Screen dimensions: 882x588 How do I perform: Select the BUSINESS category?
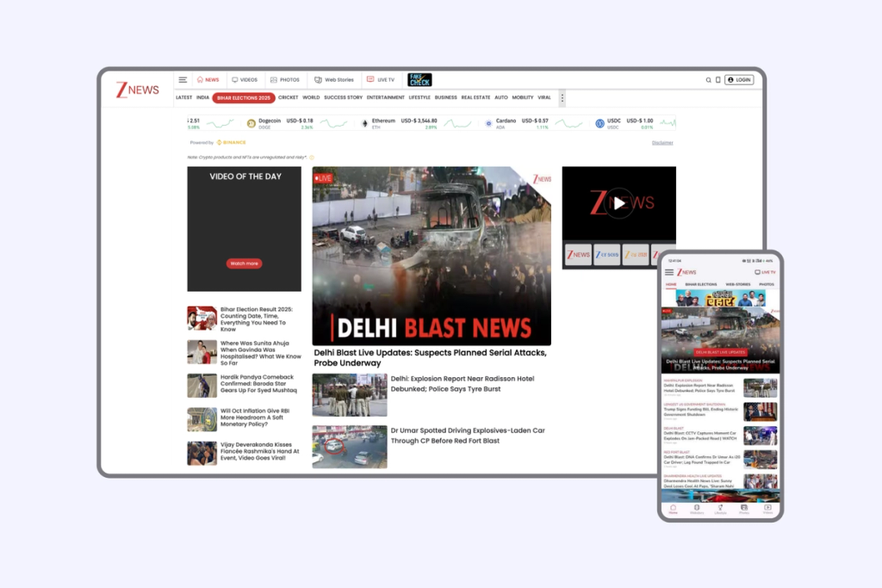[x=446, y=98]
